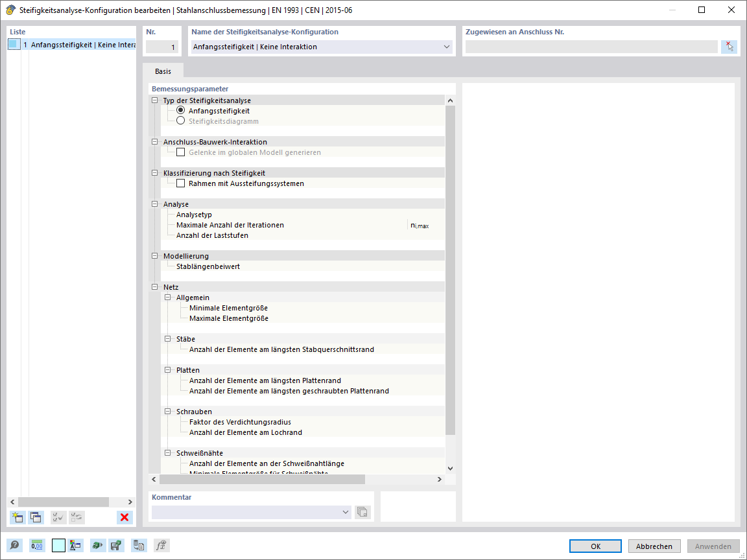Create a new stiffness analysis configuration
The height and width of the screenshot is (560, 747).
point(18,517)
